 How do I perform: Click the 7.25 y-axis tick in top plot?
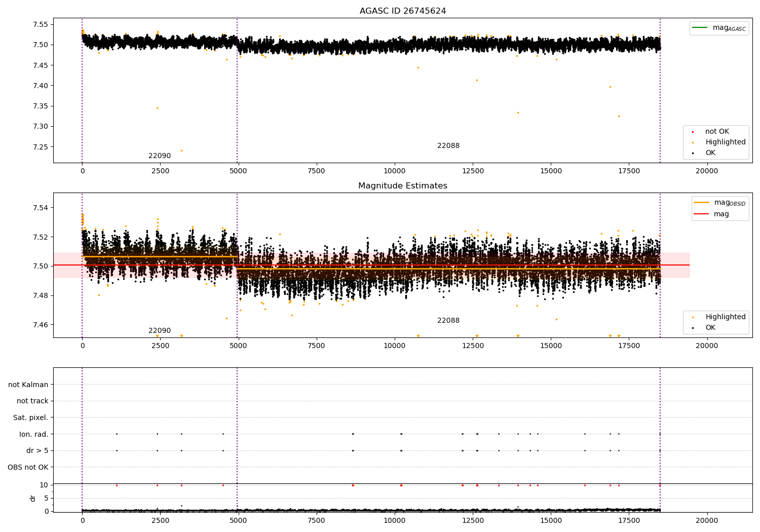click(41, 147)
